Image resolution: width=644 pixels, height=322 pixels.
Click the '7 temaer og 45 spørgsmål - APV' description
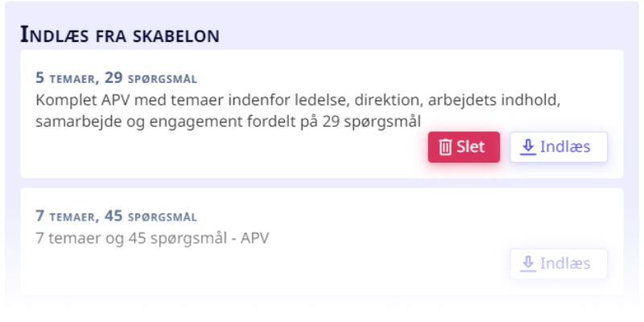point(152,238)
